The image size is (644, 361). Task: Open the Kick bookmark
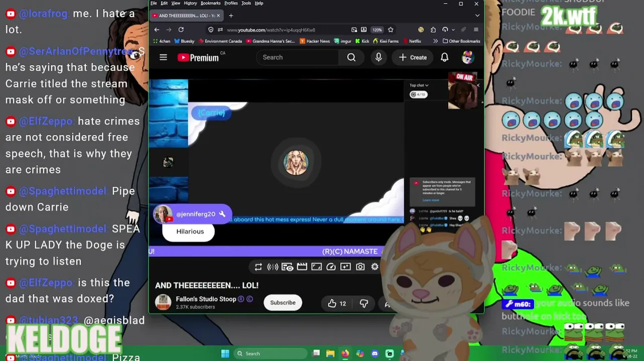(x=362, y=41)
